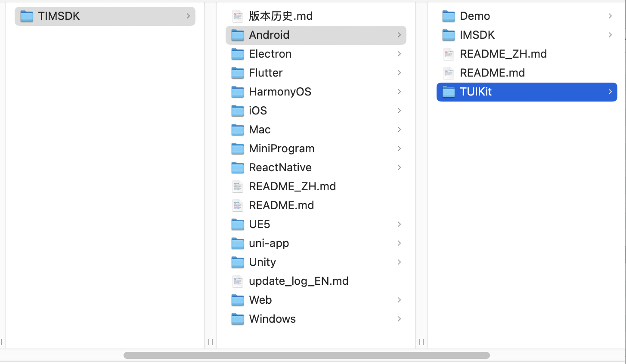Click README.md file icon inside the Android folder
Image resolution: width=626 pixels, height=364 pixels.
click(x=449, y=73)
